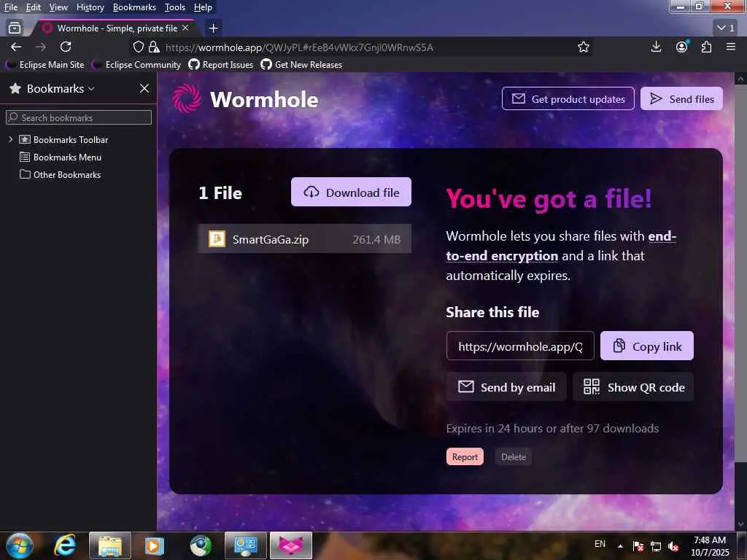
Task: Open the Bookmarks menu in menu bar
Action: [x=134, y=7]
